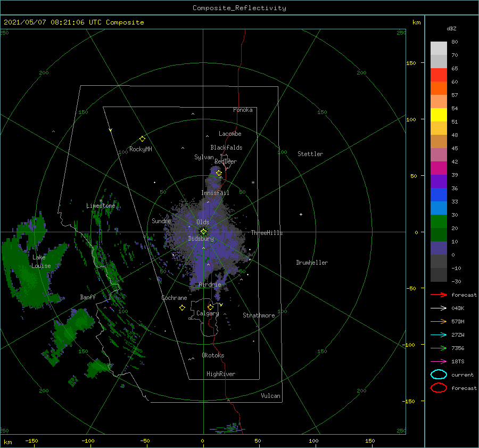Click the RedDeer city label
Screen dimensions: 479x448
click(x=226, y=161)
